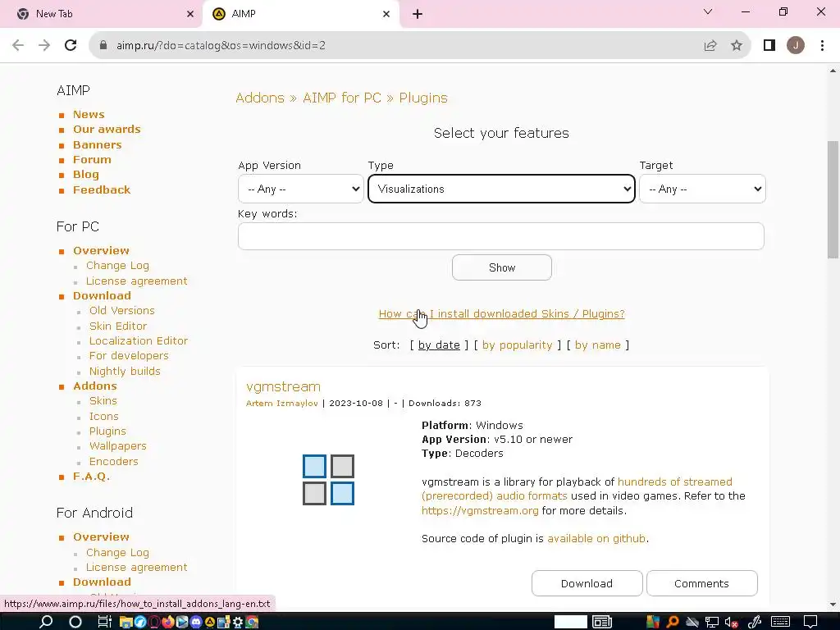
Task: Open the browser side panel
Action: (x=769, y=46)
